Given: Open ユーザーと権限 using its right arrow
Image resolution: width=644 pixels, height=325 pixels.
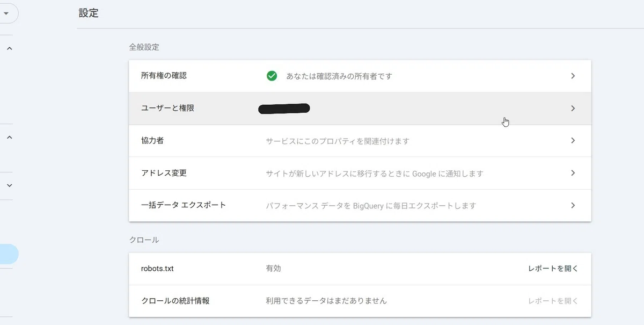Looking at the screenshot, I should 573,108.
